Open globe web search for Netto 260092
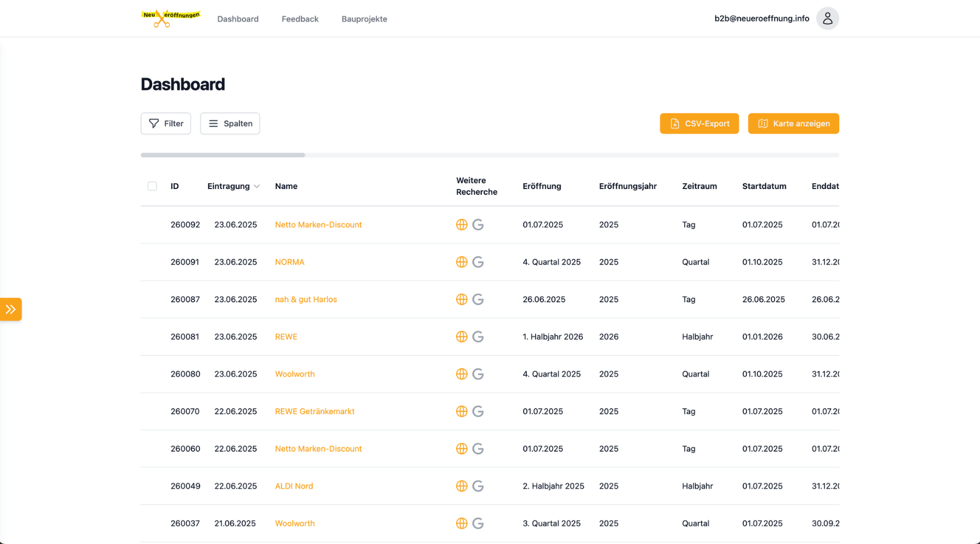The image size is (980, 544). click(x=462, y=225)
